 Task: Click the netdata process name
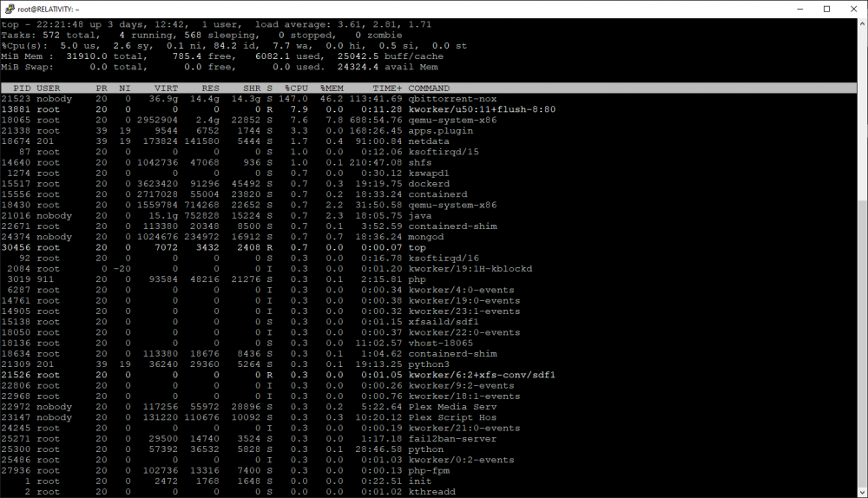(x=429, y=141)
